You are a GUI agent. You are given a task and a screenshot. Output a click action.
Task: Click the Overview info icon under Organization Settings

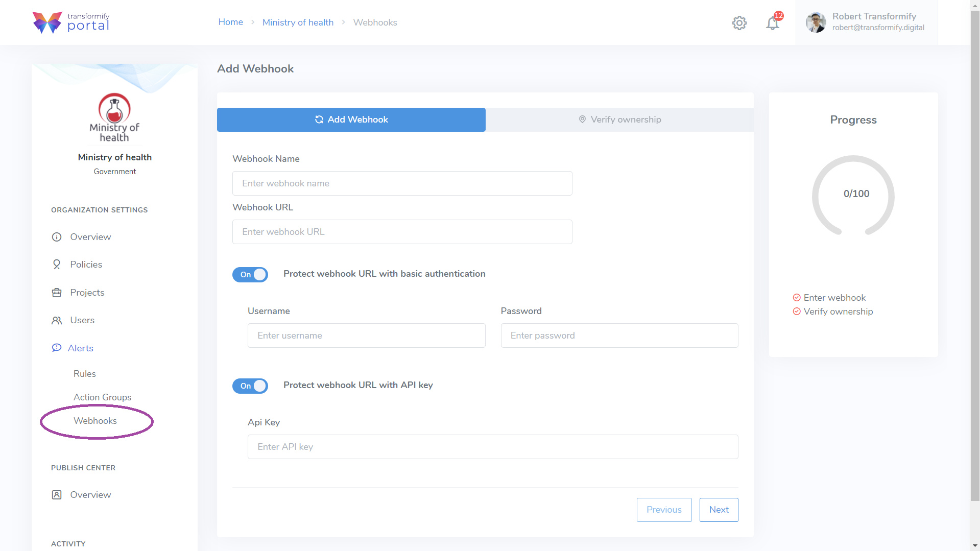pyautogui.click(x=57, y=237)
